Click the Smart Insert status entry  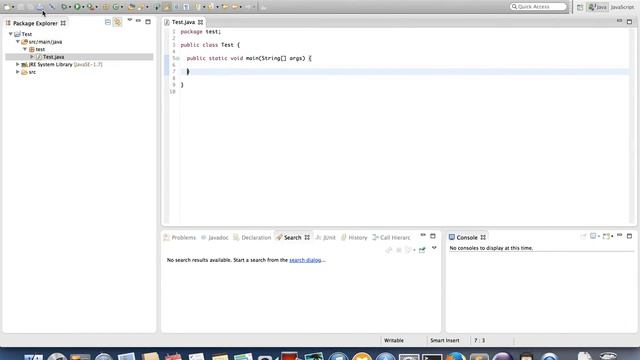pos(444,340)
